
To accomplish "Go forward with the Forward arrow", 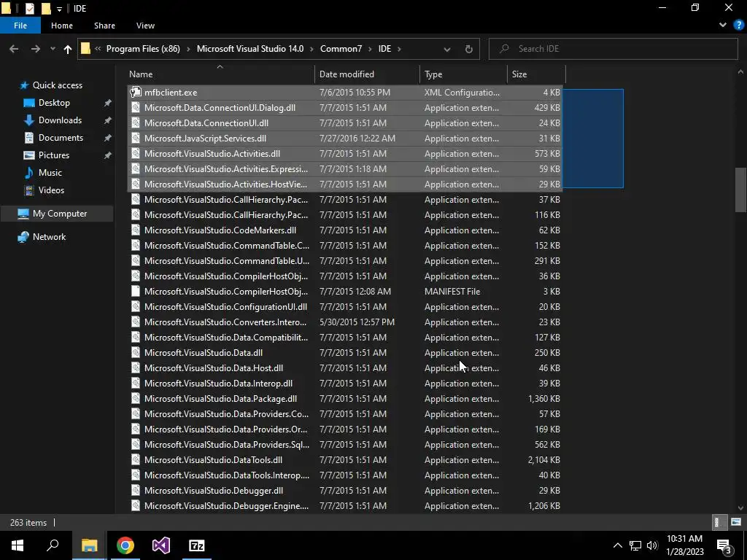I will [36, 49].
